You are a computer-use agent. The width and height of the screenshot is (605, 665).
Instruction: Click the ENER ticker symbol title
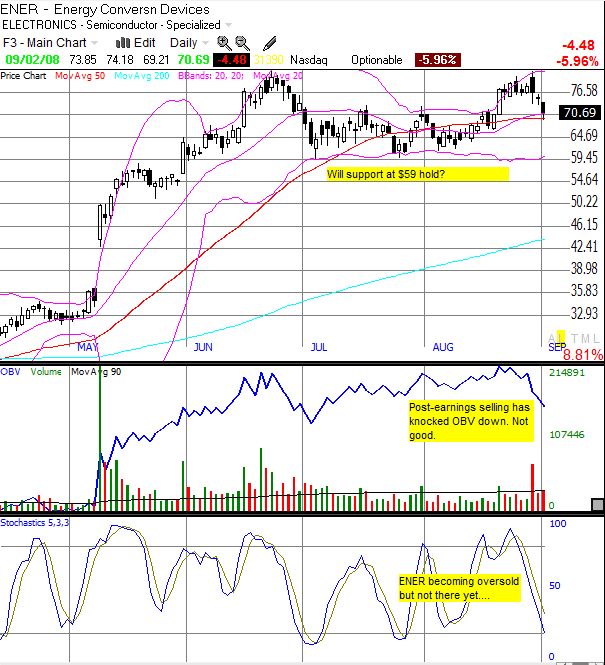click(x=19, y=9)
